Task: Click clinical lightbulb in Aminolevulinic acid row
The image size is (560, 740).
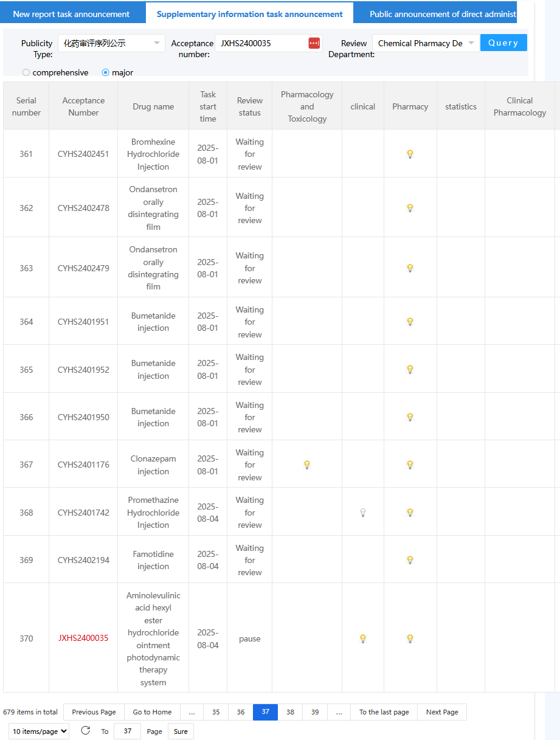Action: 363,638
